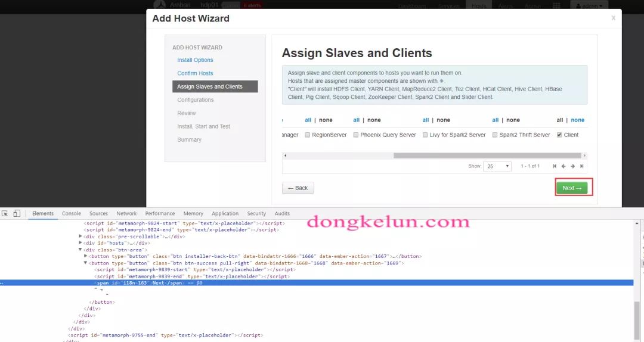Enable the Livy for Spark2 Server checkbox
This screenshot has width=644, height=342.
tap(425, 135)
